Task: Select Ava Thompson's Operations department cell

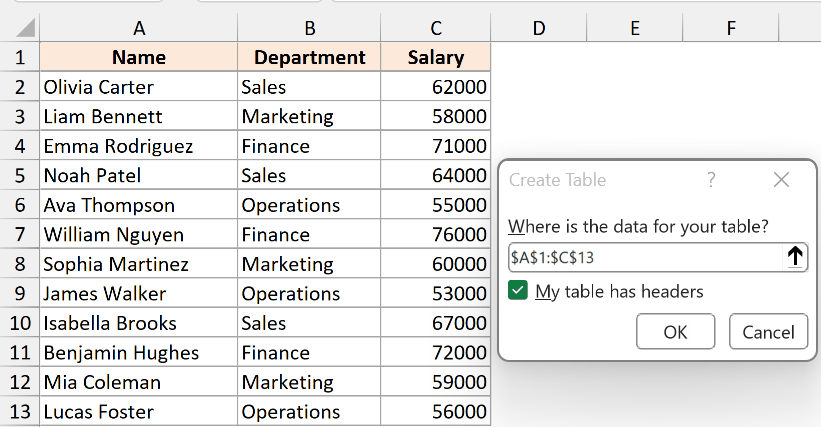Action: (309, 205)
